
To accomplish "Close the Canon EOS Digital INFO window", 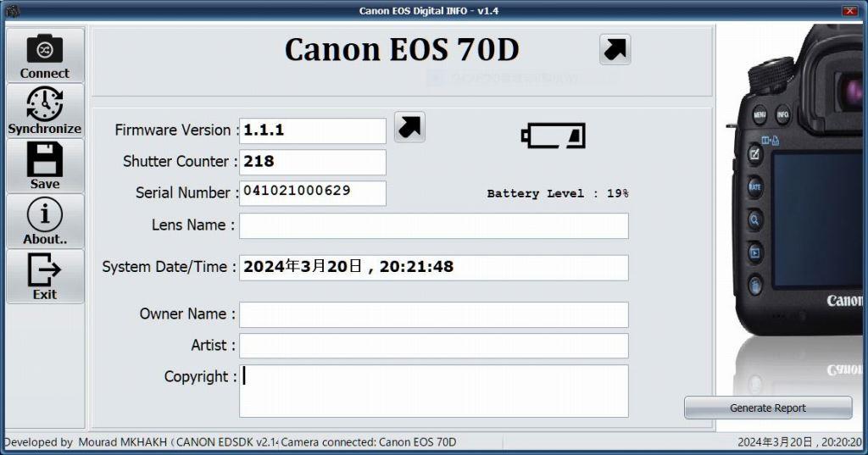I will (850, 10).
